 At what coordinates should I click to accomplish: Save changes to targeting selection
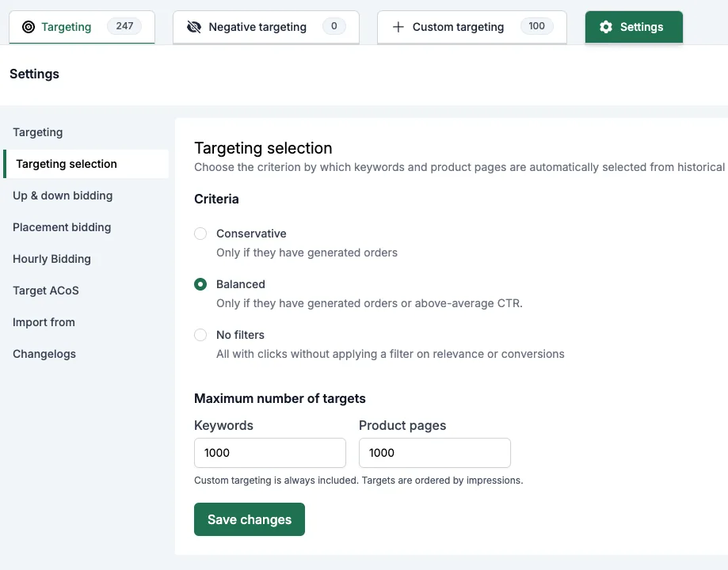point(250,519)
